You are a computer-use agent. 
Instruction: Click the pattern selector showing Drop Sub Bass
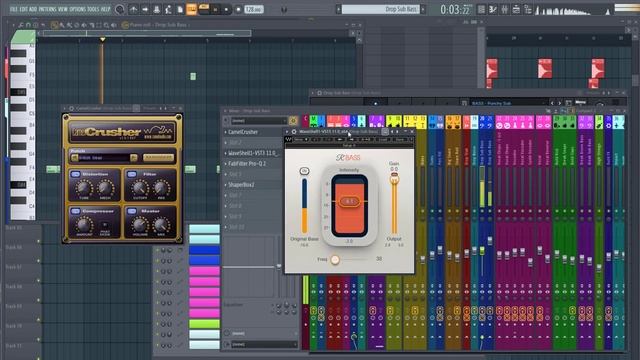point(381,9)
